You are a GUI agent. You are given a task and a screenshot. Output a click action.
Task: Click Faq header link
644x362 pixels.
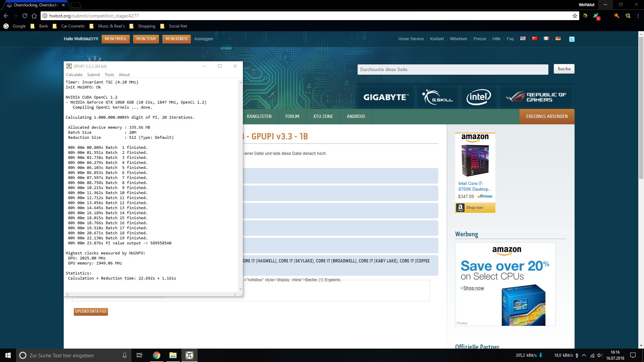tap(510, 39)
